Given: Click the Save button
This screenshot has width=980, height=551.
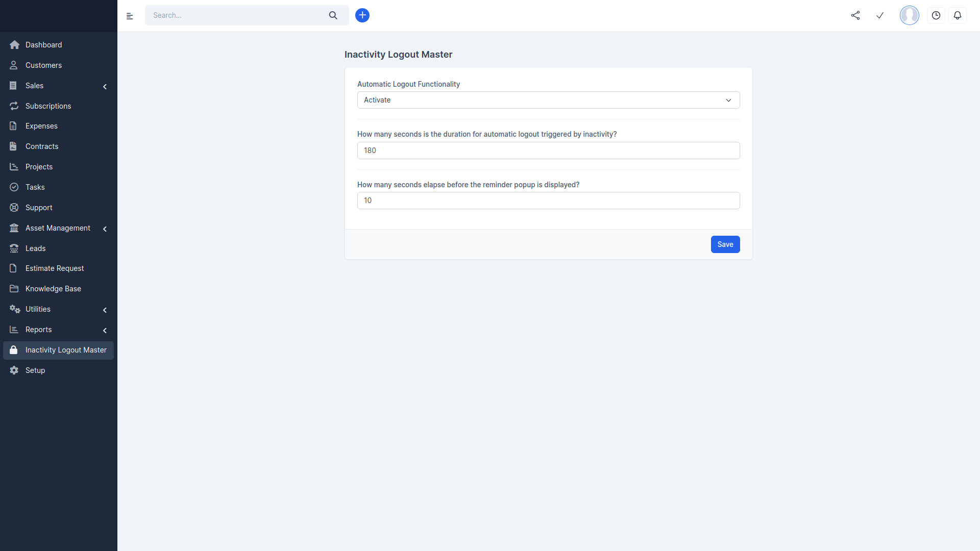Looking at the screenshot, I should pos(725,243).
